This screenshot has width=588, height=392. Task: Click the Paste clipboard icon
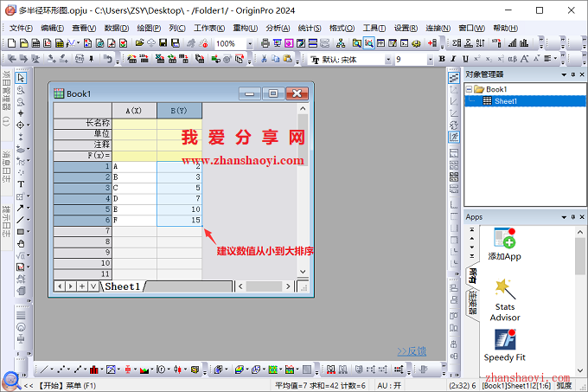click(x=288, y=59)
